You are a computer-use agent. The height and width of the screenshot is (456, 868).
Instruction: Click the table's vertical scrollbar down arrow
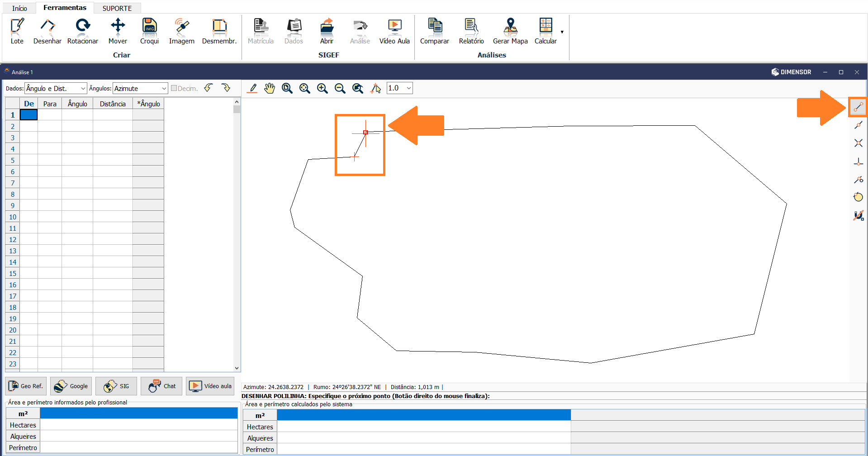(237, 368)
